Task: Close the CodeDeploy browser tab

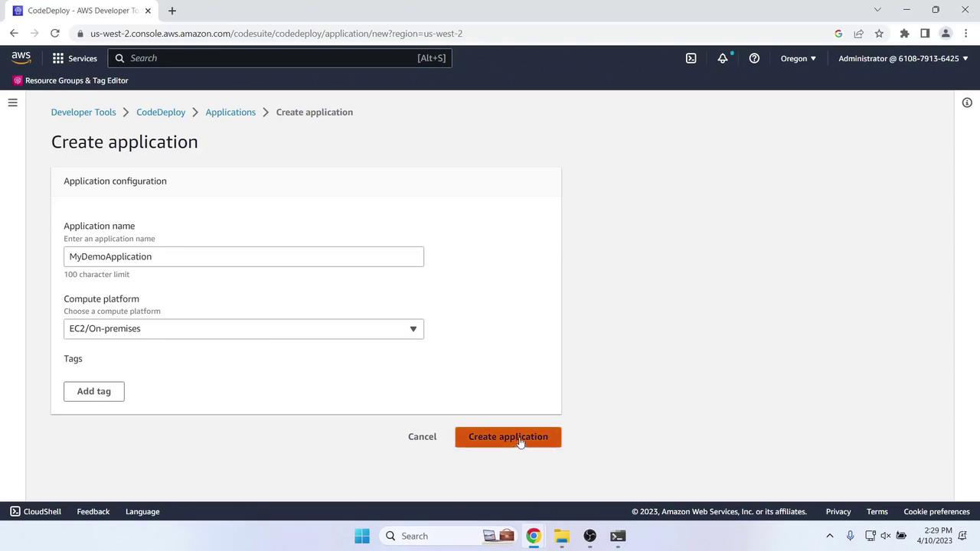Action: coord(148,11)
